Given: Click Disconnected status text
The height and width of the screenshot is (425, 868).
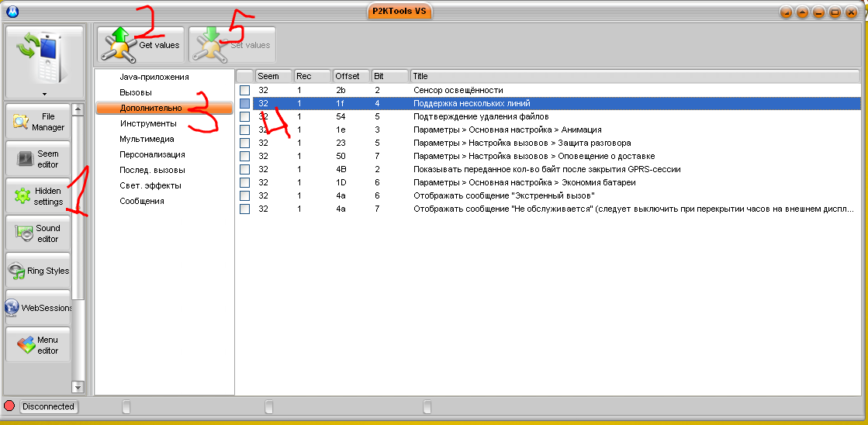Looking at the screenshot, I should tap(48, 406).
